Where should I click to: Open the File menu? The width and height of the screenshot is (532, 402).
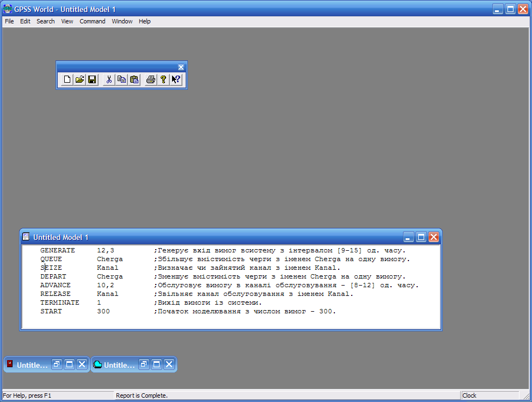point(9,21)
